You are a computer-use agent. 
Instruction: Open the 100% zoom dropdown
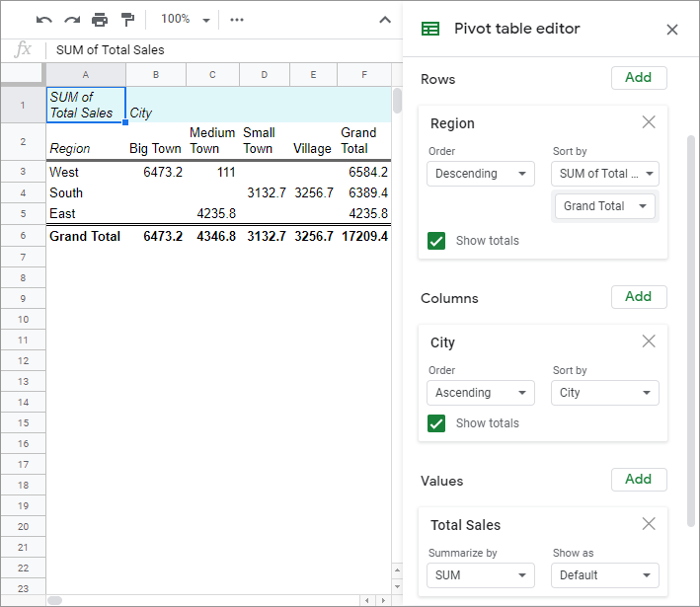click(x=186, y=19)
